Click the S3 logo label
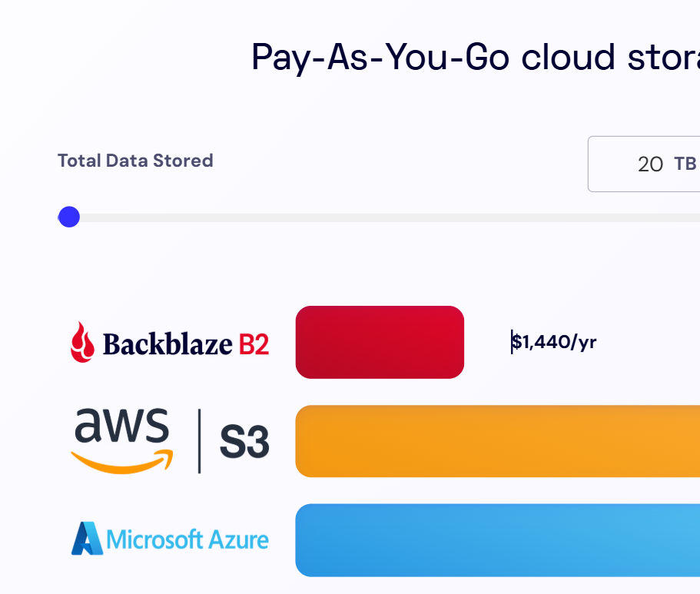The image size is (700, 594). click(x=244, y=442)
